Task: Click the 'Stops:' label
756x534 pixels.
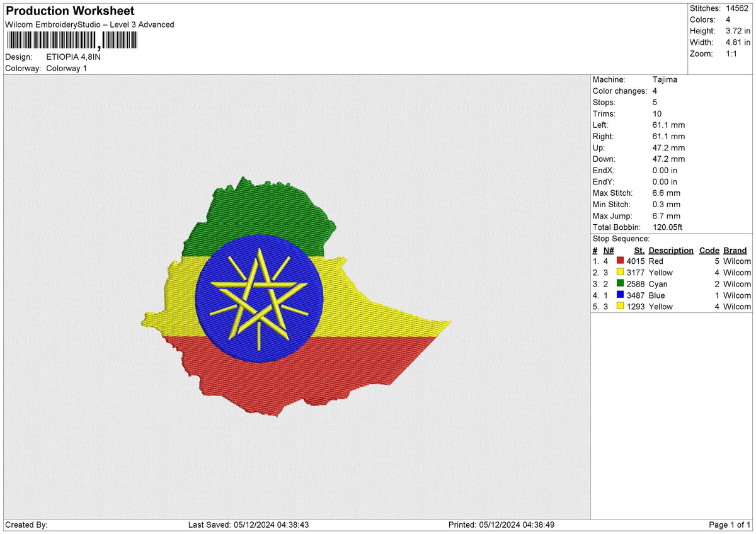Action: tap(604, 102)
